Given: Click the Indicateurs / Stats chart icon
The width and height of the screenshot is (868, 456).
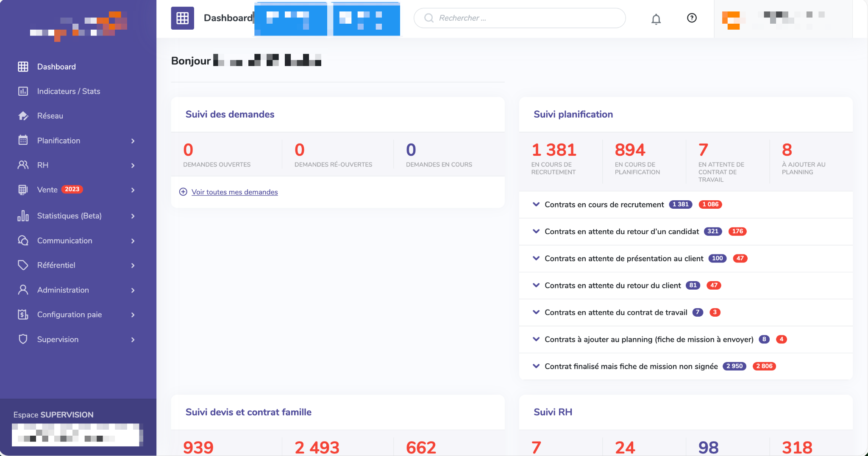Looking at the screenshot, I should [x=23, y=91].
